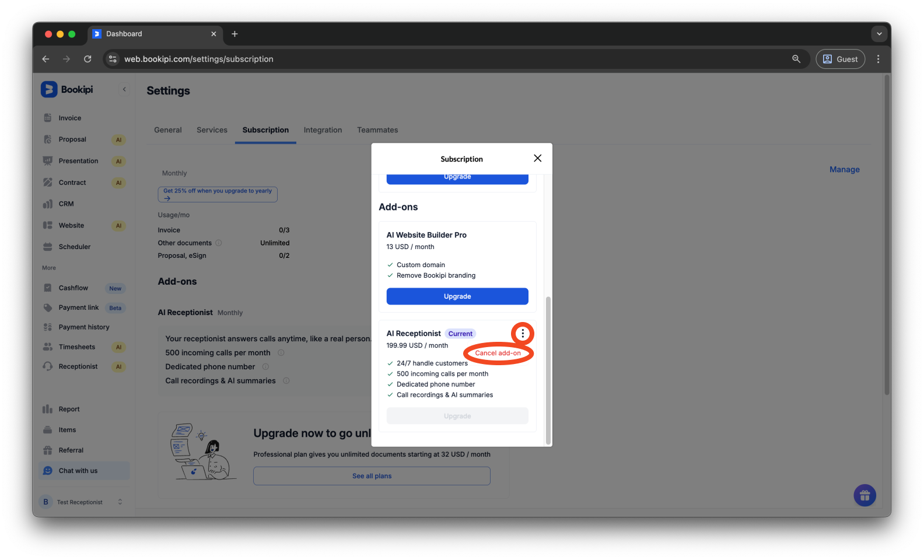Select Cancel add-on menu option
Image resolution: width=924 pixels, height=560 pixels.
(498, 353)
